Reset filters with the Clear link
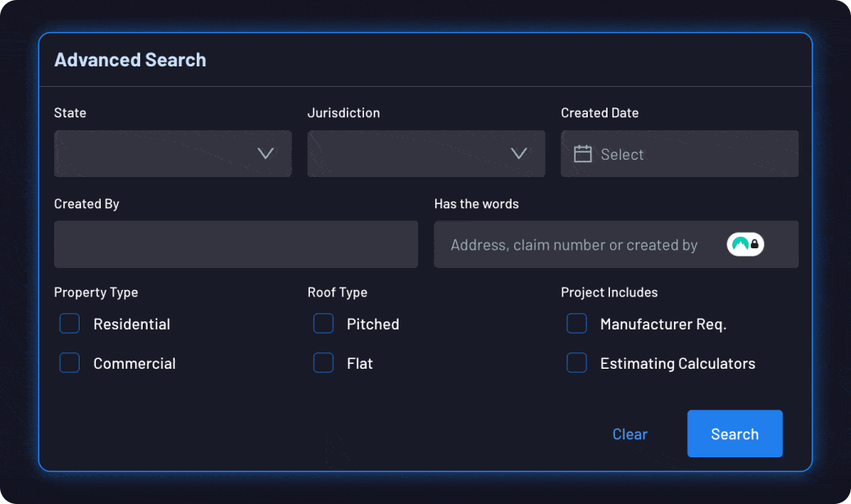The image size is (851, 504). tap(630, 434)
